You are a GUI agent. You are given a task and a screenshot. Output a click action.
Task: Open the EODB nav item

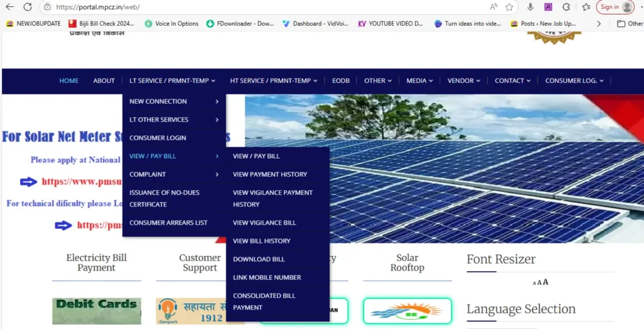pyautogui.click(x=341, y=81)
